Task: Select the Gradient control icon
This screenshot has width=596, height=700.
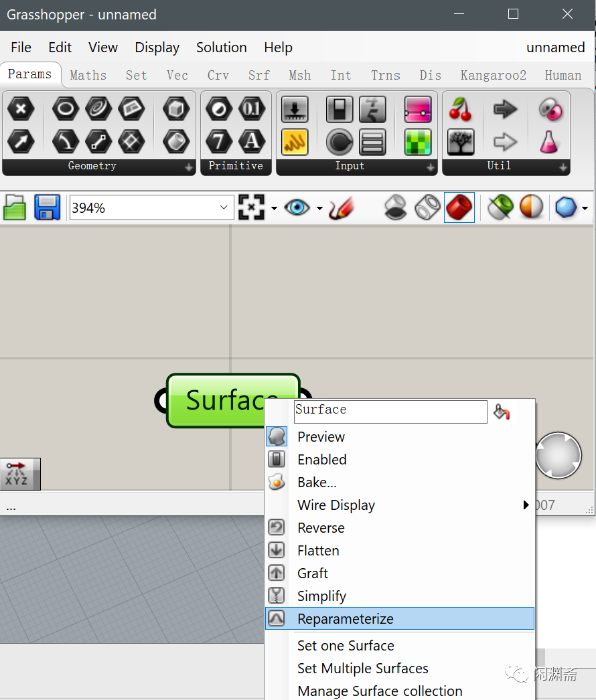Action: (418, 109)
